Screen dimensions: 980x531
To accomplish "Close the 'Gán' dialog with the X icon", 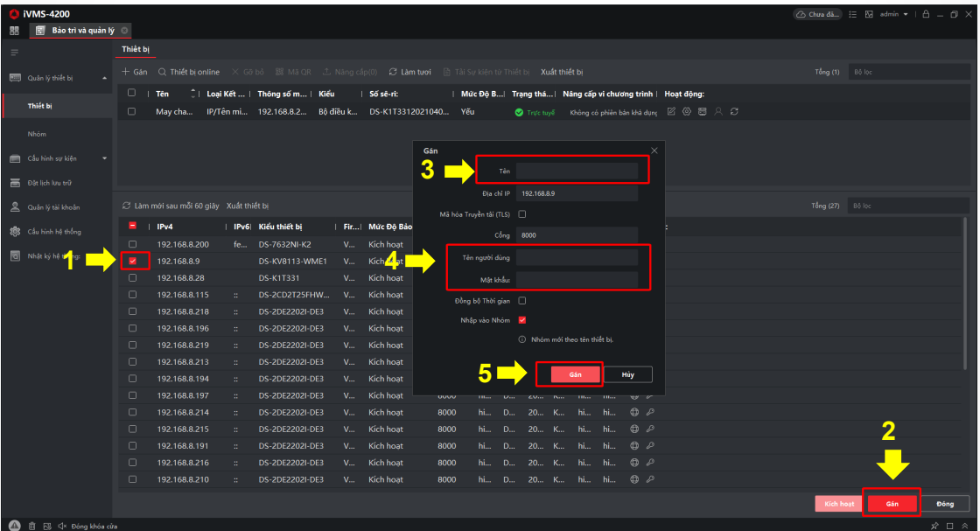I will (655, 150).
